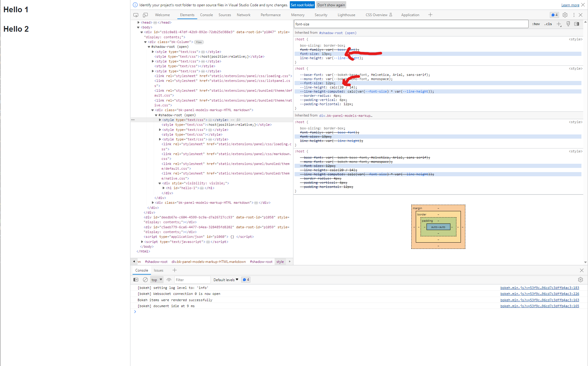Expand h1 hello-1 element node

(164, 188)
